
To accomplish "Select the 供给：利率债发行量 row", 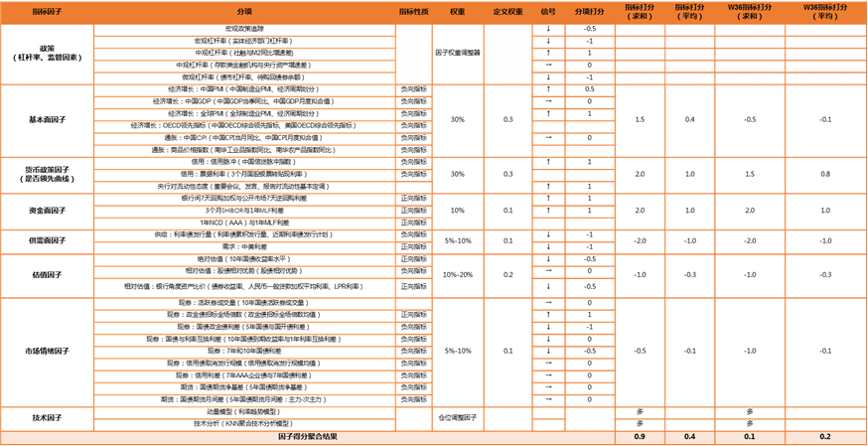I will (x=244, y=235).
